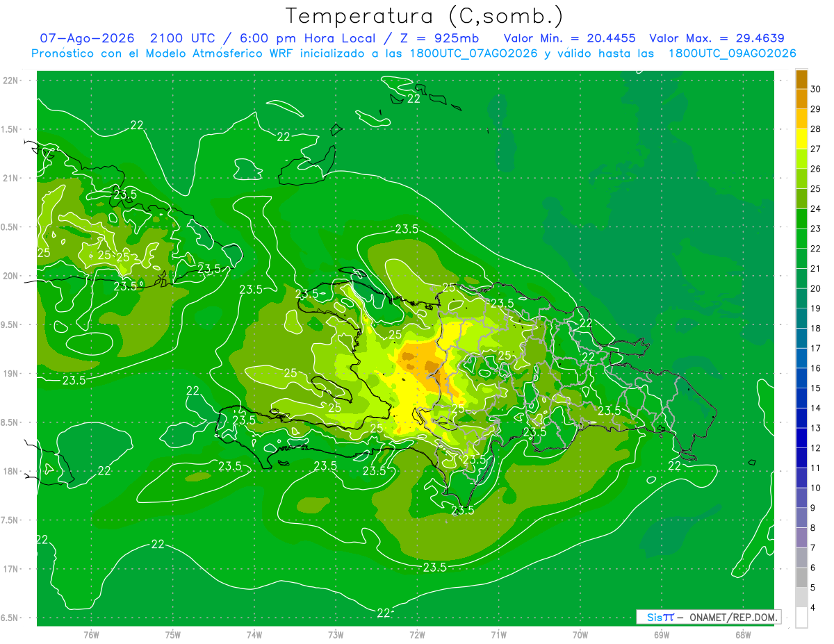The image size is (834, 644).
Task: Click the 'SisTT – ONAMET/REP.DOM.' credit label
Action: click(708, 617)
